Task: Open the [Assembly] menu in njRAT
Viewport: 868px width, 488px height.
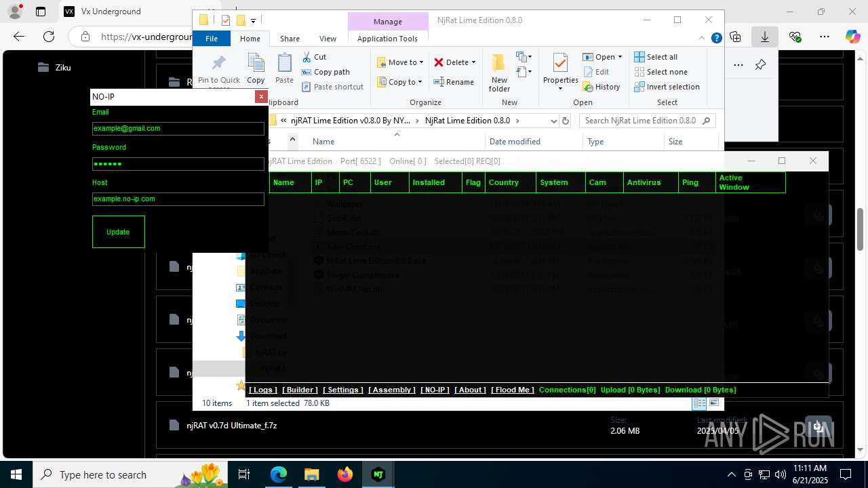Action: click(x=392, y=390)
